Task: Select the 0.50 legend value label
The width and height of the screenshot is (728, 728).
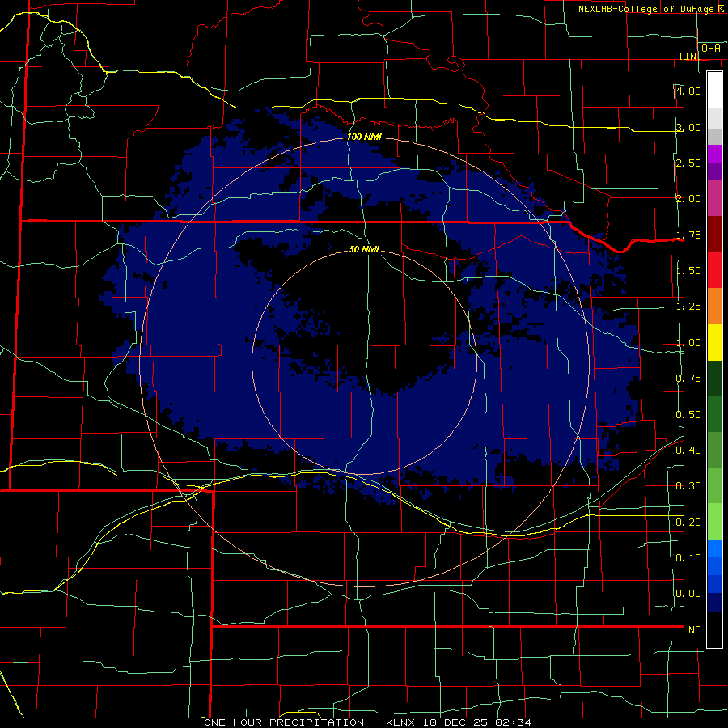Action: click(688, 415)
